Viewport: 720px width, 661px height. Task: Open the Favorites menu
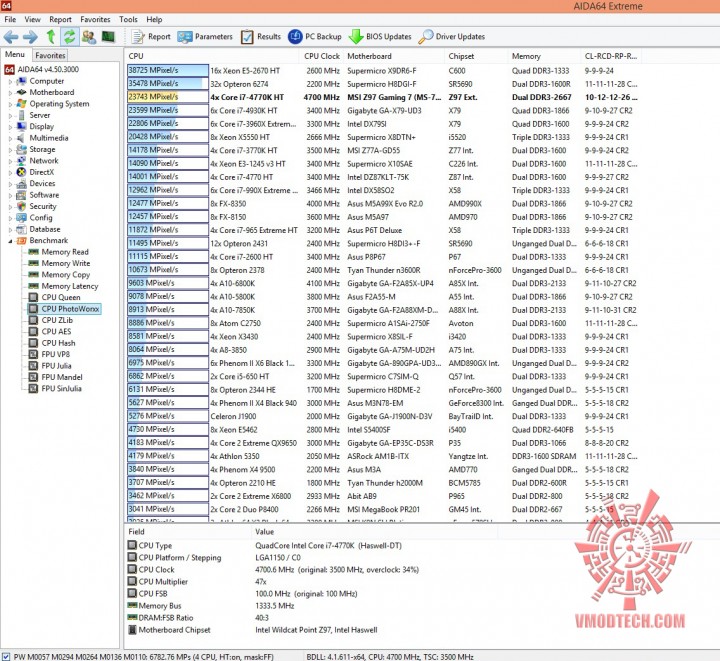pos(95,19)
